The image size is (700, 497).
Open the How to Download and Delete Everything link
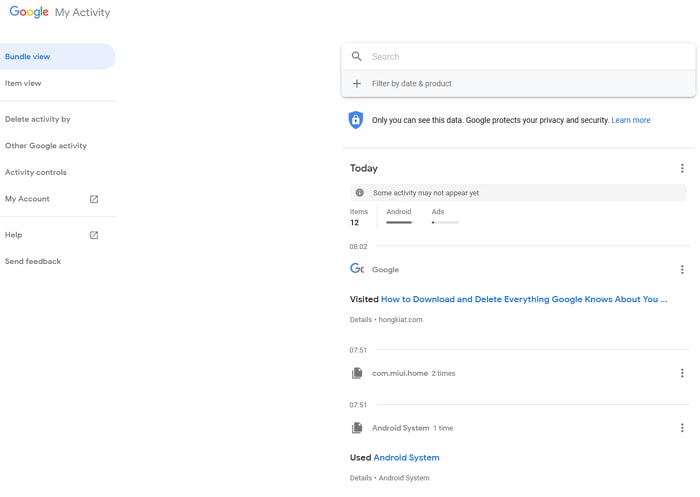pyautogui.click(x=524, y=299)
